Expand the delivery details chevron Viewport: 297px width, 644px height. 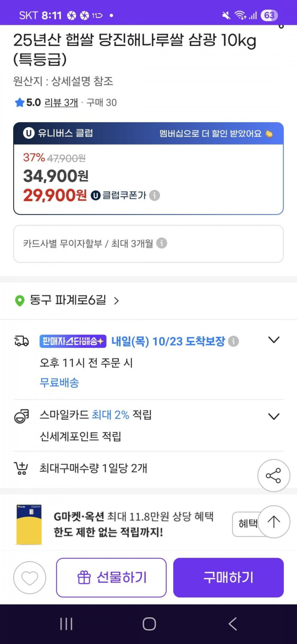[x=274, y=340]
